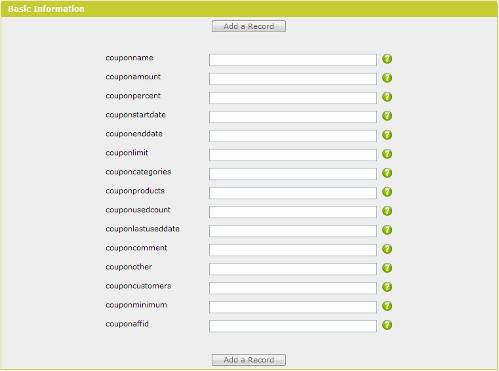Show help for the couponusedcount field
499x371 pixels.
click(387, 211)
